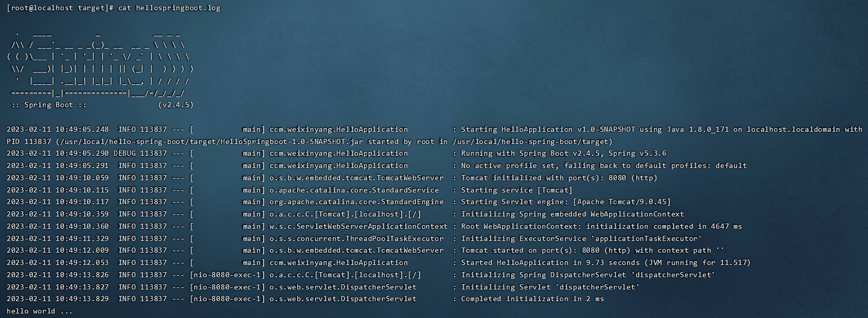
Task: Click 'initialization completed in 4647 ms' message
Action: (x=664, y=226)
